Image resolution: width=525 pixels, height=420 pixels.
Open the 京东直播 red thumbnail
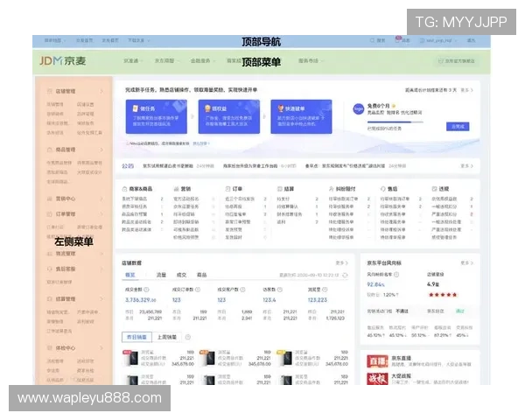click(377, 361)
